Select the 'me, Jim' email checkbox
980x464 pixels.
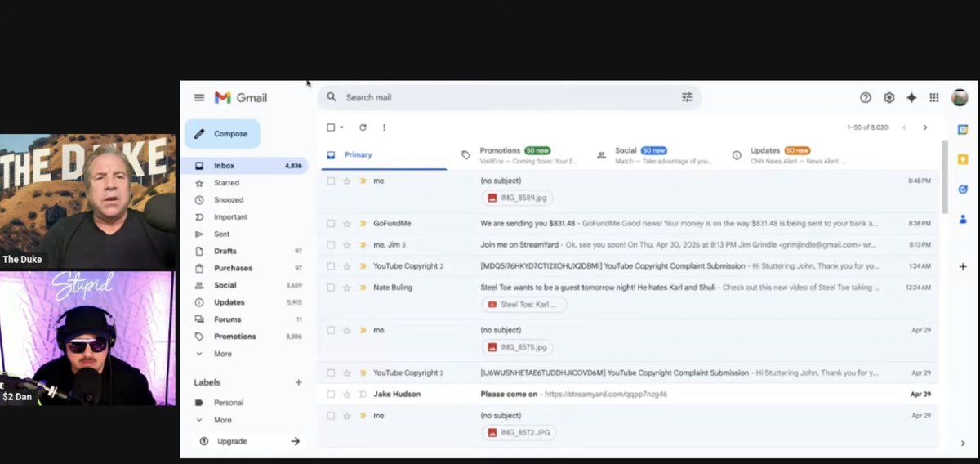(x=331, y=244)
